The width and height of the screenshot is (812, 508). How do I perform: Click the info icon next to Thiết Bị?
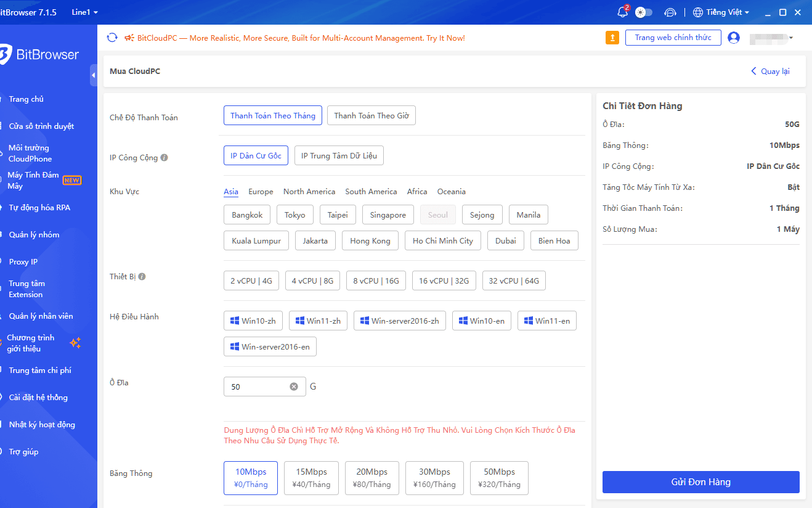pos(142,277)
